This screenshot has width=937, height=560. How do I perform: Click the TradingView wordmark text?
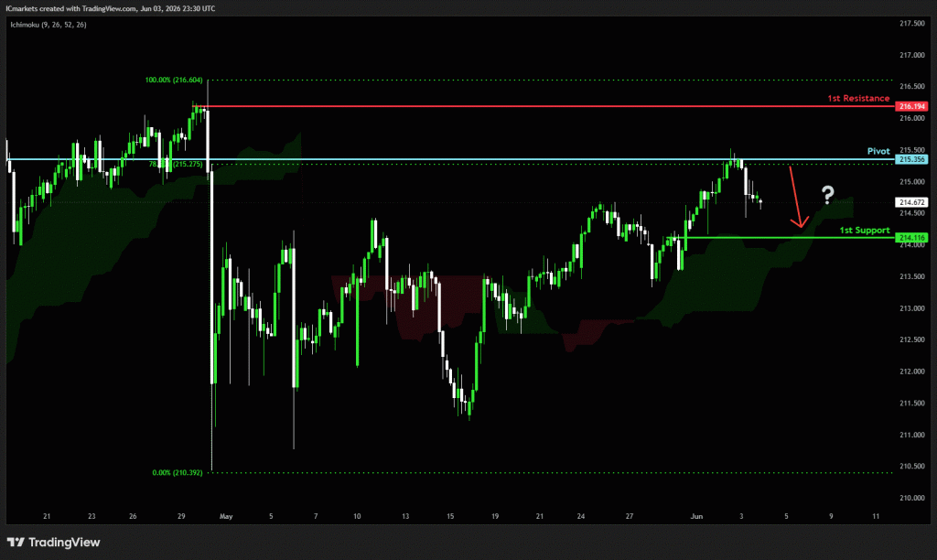point(65,542)
